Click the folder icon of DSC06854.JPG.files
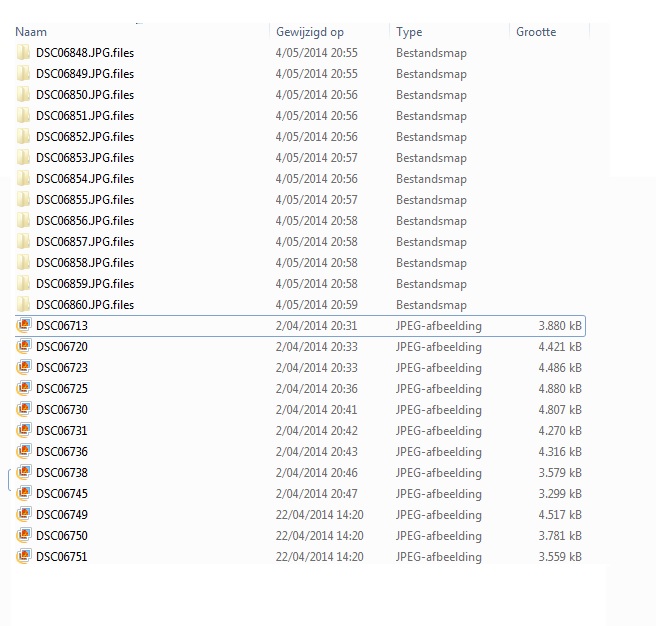656x626 pixels. pyautogui.click(x=23, y=179)
